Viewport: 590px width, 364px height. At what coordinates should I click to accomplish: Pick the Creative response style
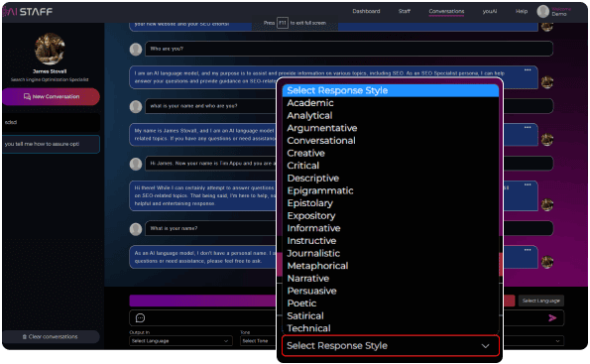coord(391,153)
